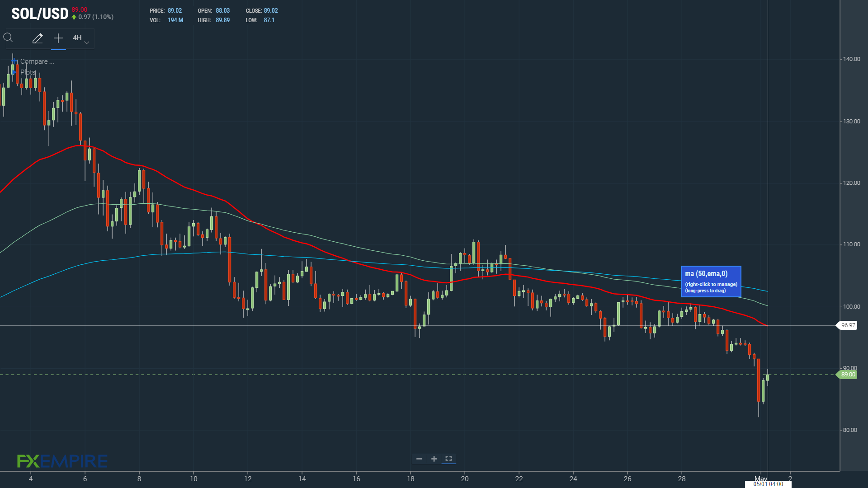Click the 80.00 price axis label
Screen dimensions: 868x488
click(x=850, y=430)
